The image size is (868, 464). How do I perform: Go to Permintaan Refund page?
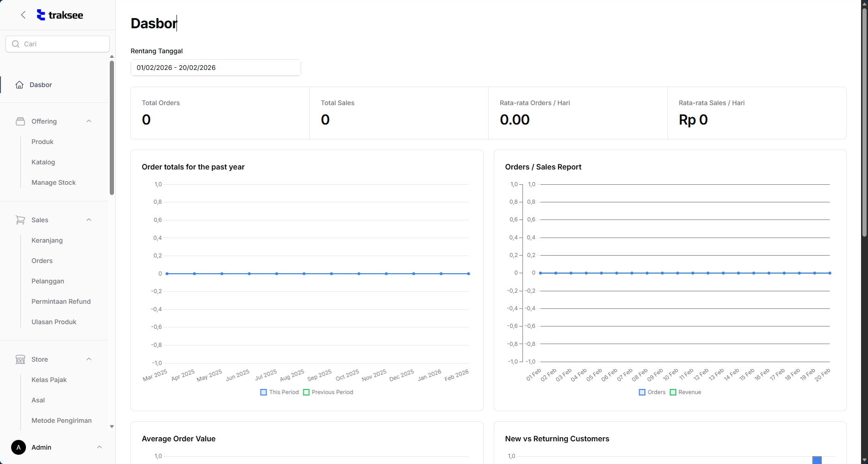[x=61, y=301]
